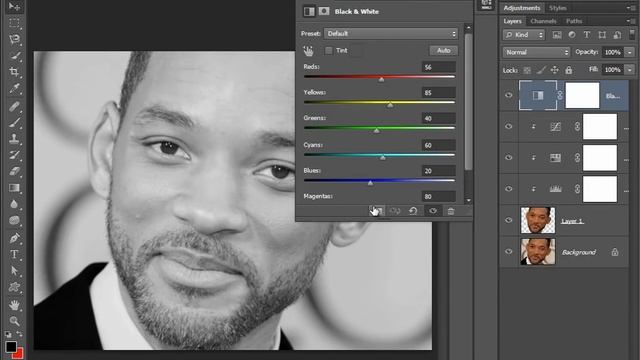640x360 pixels.
Task: Hide the Curves adjustment layer
Action: coord(509,127)
